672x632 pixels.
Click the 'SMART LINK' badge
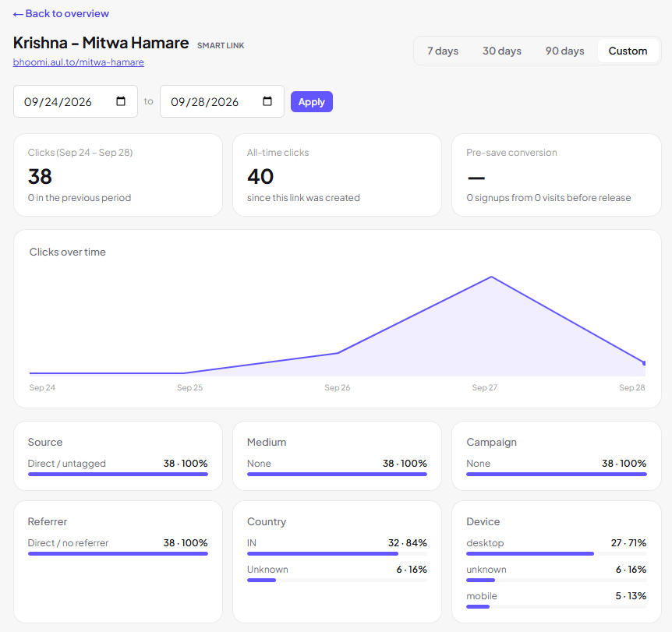coord(221,45)
